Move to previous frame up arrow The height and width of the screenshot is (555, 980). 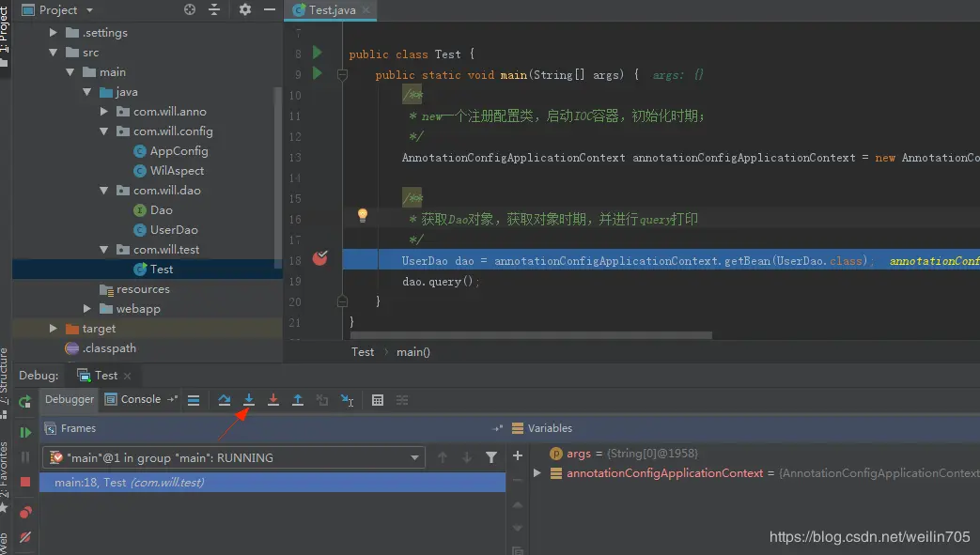[443, 457]
